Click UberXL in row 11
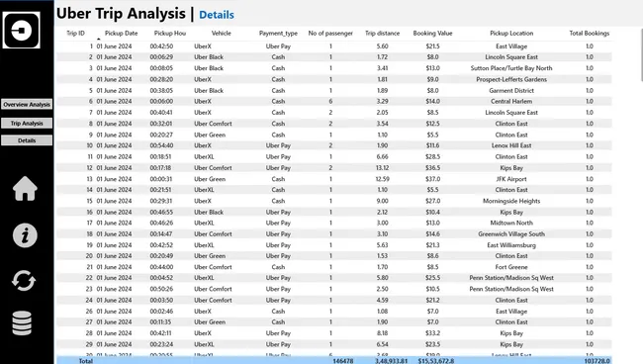 point(204,156)
